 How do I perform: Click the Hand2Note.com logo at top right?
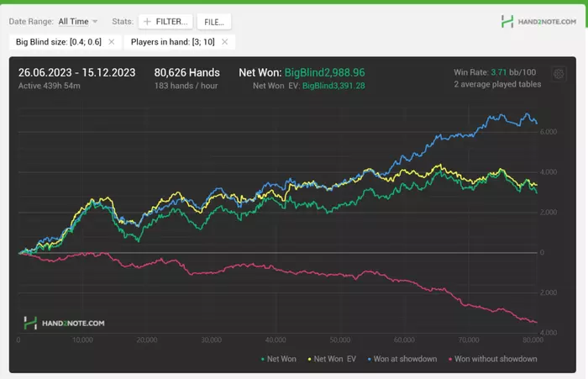(x=538, y=21)
